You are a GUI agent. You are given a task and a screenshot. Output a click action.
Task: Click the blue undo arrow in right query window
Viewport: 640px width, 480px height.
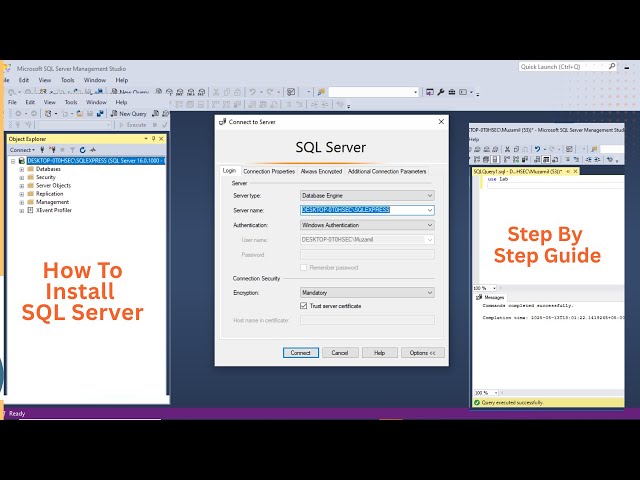pos(538,149)
